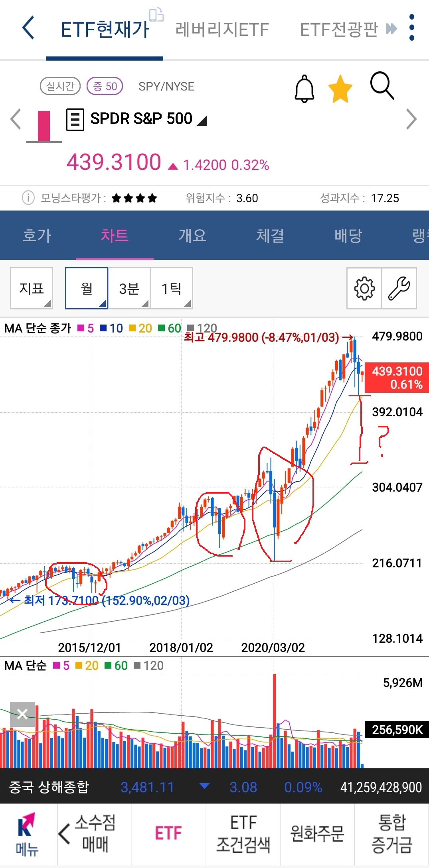Viewport: 429px width, 868px height.
Task: Open the 호가 tab
Action: pyautogui.click(x=37, y=235)
